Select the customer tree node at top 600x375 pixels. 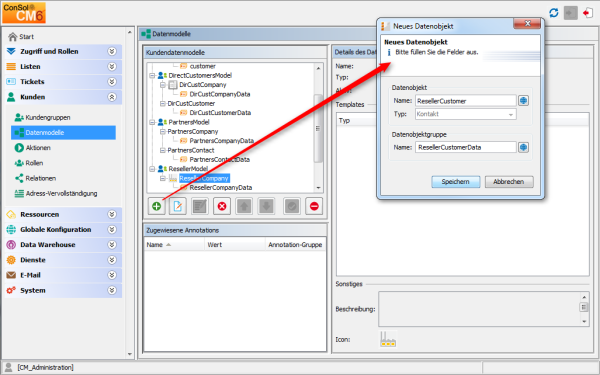tap(202, 66)
